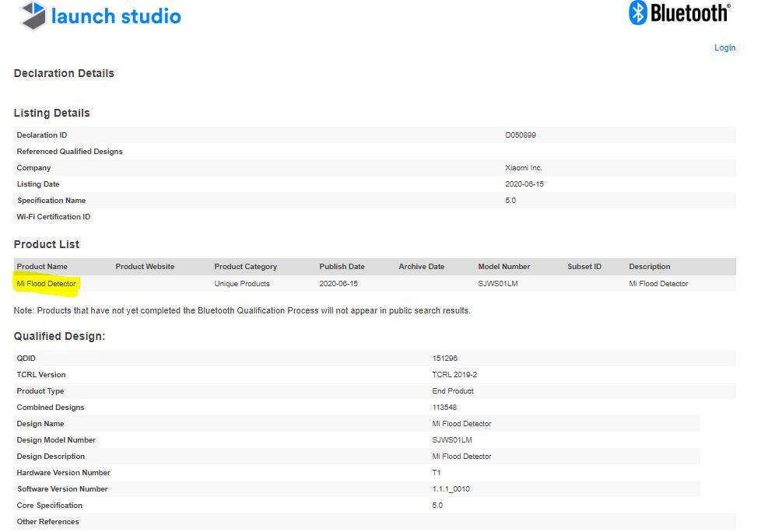Click the Launch Studio logo icon

(33, 16)
